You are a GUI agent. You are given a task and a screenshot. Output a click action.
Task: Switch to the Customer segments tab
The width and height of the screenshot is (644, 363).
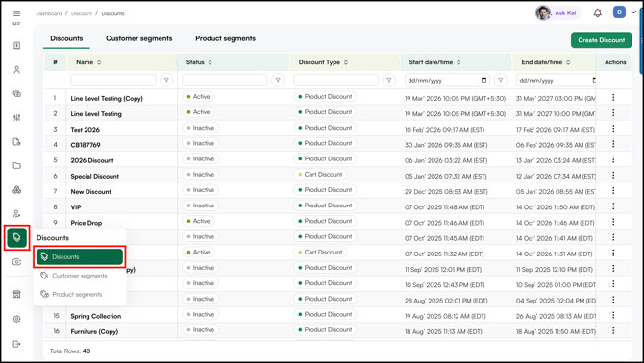138,38
